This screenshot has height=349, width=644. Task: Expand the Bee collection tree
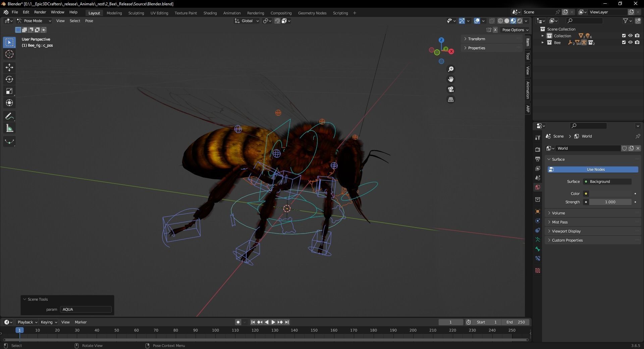[x=542, y=43]
